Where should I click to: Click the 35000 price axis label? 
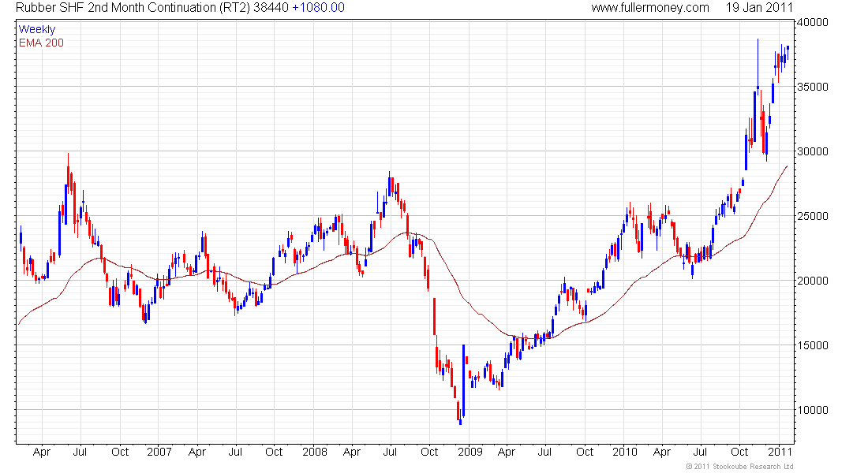pos(814,87)
